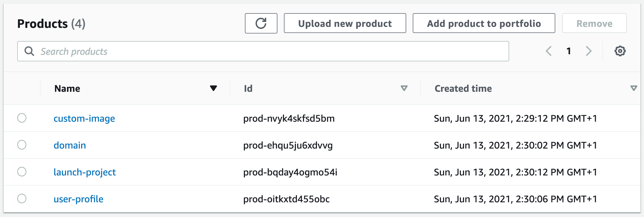Select the launch-project radio button
644x217 pixels.
(22, 172)
